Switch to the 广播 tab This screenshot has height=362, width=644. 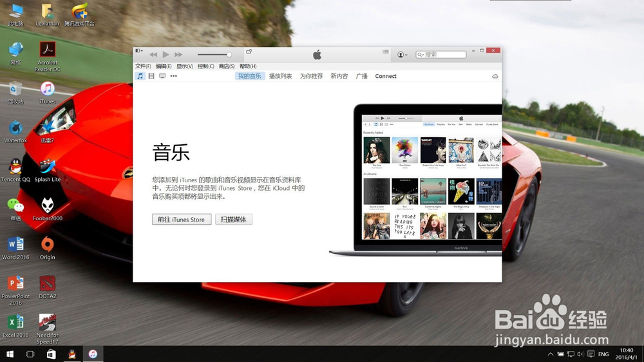click(x=362, y=76)
